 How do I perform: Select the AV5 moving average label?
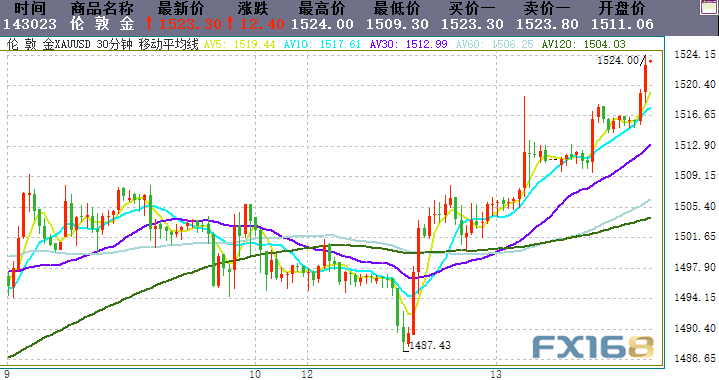(x=239, y=44)
